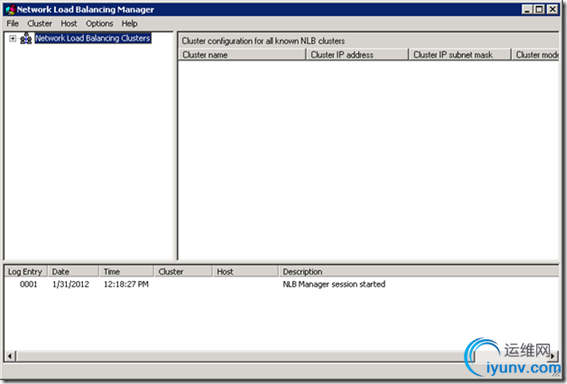Sort by Cluster IP address column

click(357, 55)
